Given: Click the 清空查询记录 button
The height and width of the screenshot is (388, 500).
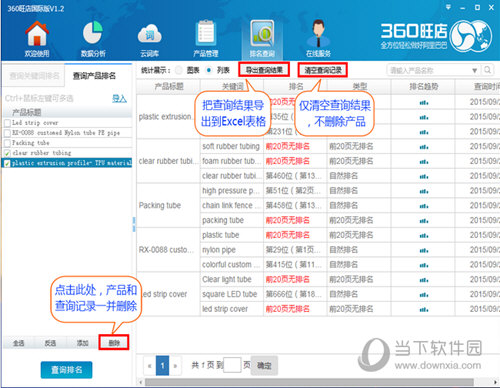Looking at the screenshot, I should click(x=323, y=70).
